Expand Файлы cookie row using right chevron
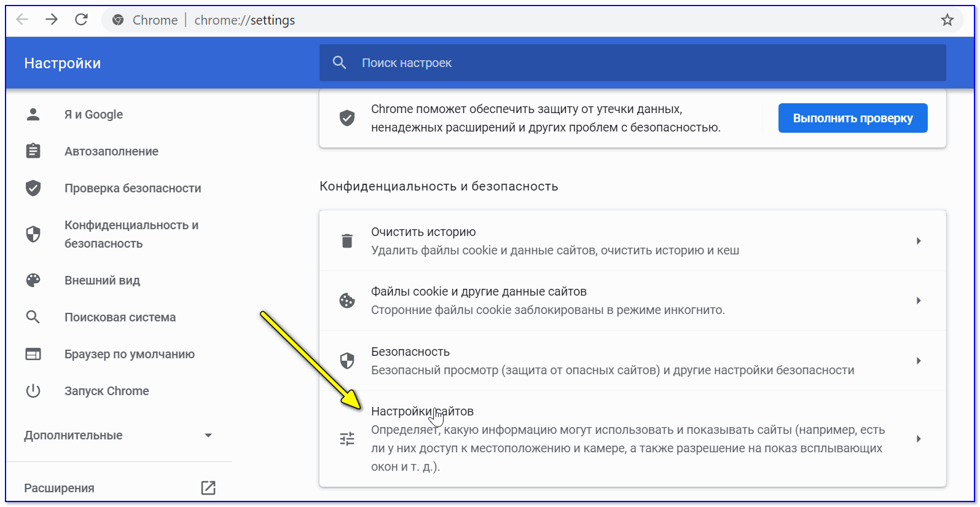 (x=919, y=301)
